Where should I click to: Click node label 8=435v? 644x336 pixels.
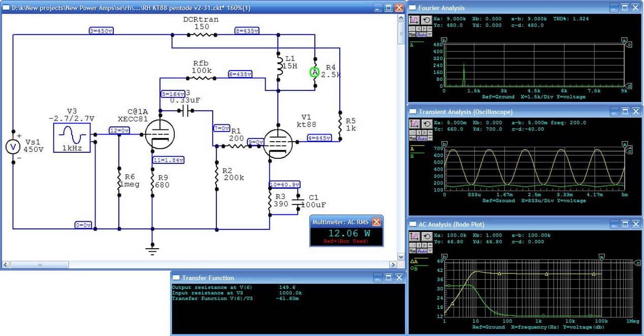click(246, 30)
